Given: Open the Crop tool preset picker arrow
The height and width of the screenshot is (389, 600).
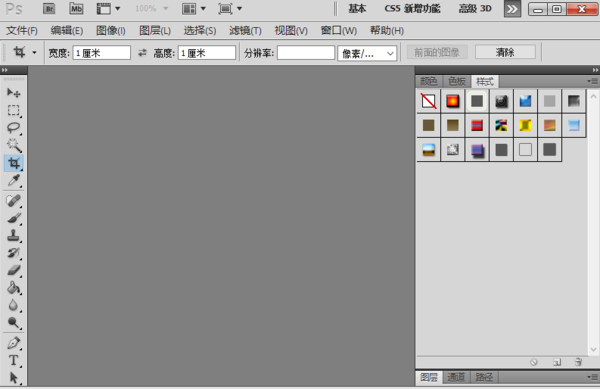Looking at the screenshot, I should (34, 52).
